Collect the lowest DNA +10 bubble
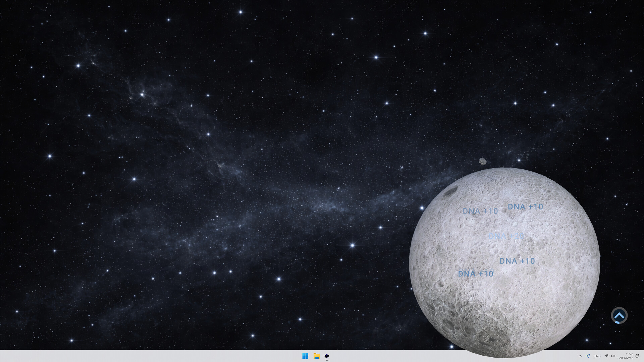The image size is (644, 362). 476,274
